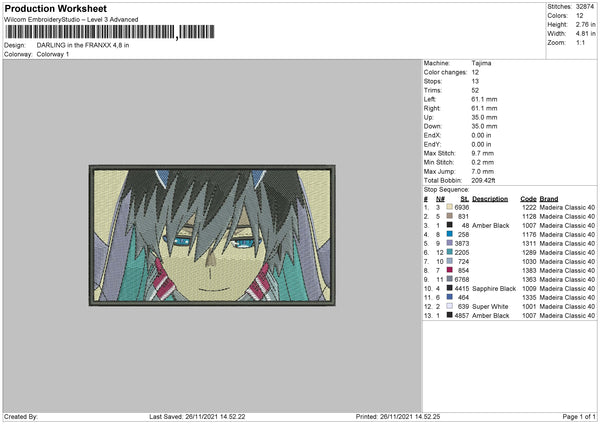
Task: Click the Zoom value 1:1
Action: (x=580, y=42)
